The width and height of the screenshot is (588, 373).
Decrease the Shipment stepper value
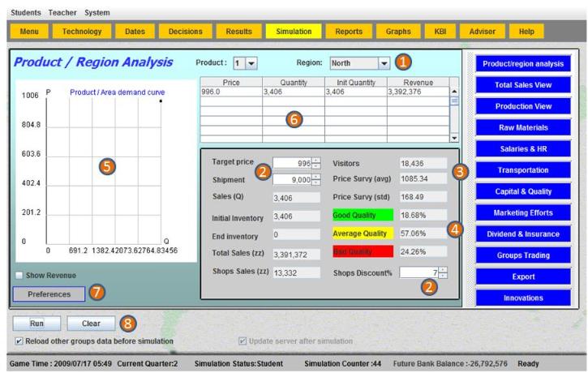point(316,182)
